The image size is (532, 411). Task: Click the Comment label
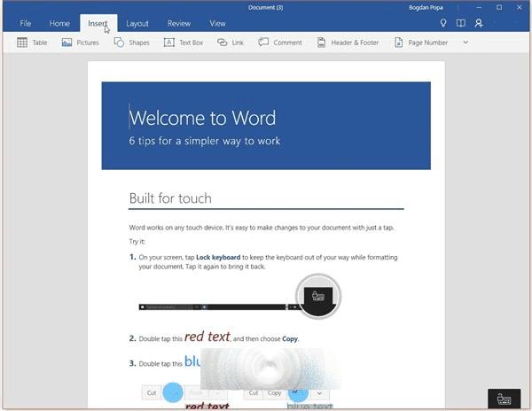tap(287, 43)
